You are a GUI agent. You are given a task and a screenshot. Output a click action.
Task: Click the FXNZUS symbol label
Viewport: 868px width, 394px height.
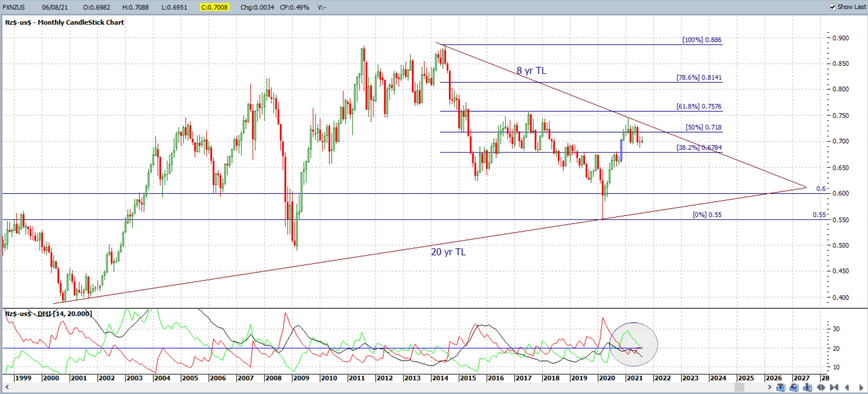tap(13, 7)
